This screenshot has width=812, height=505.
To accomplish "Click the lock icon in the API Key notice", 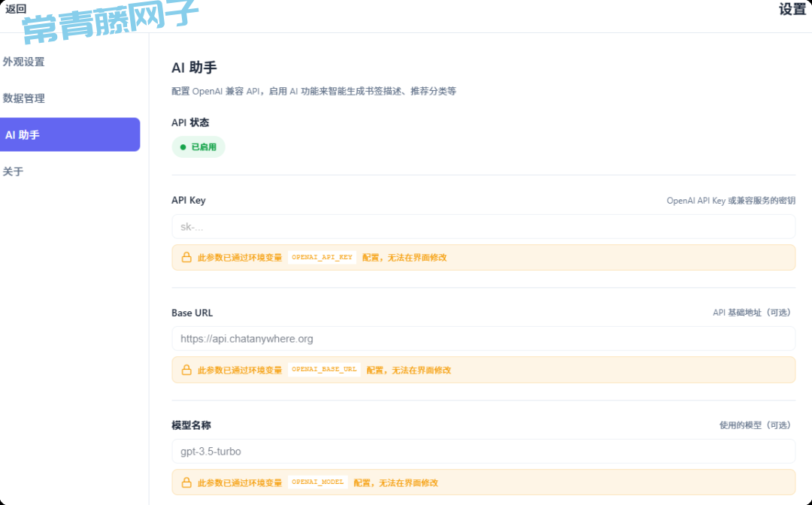I will (186, 257).
